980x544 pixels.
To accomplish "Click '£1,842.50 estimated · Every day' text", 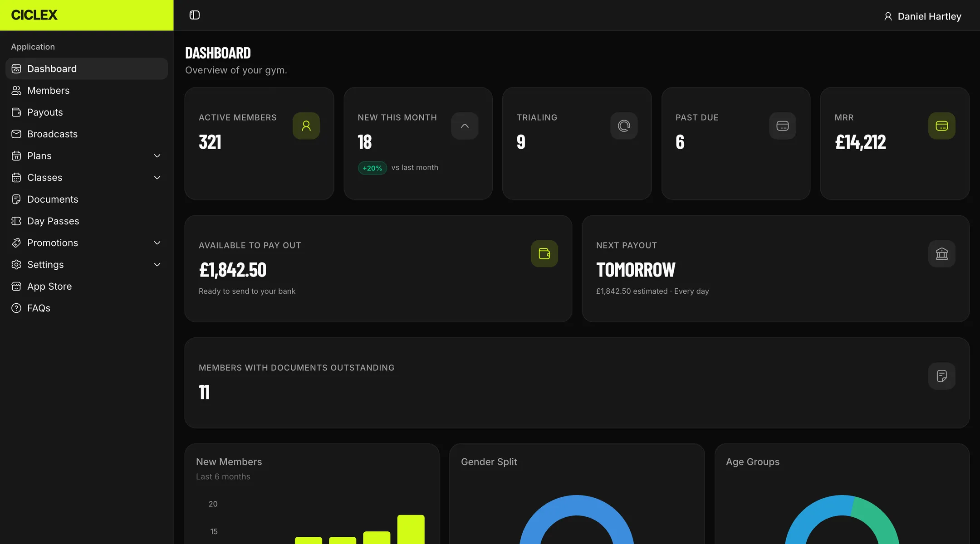I will 652,291.
